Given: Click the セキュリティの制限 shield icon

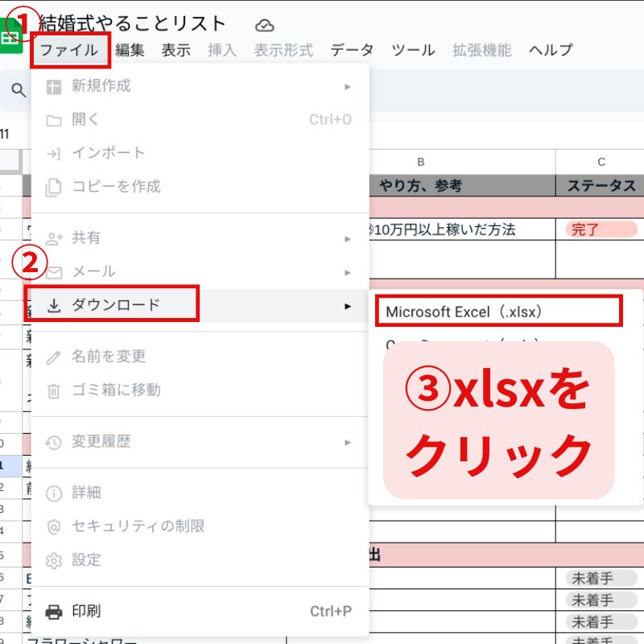Looking at the screenshot, I should pyautogui.click(x=54, y=527).
